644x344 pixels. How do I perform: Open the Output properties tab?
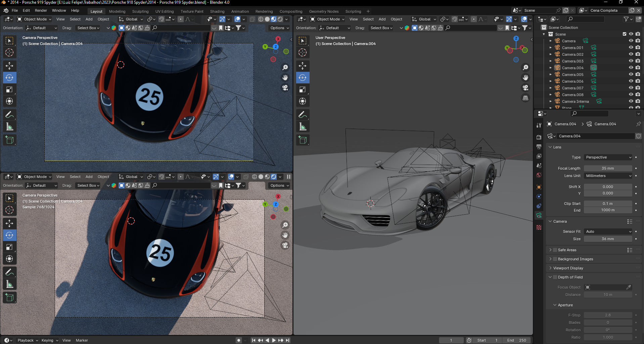(x=539, y=147)
